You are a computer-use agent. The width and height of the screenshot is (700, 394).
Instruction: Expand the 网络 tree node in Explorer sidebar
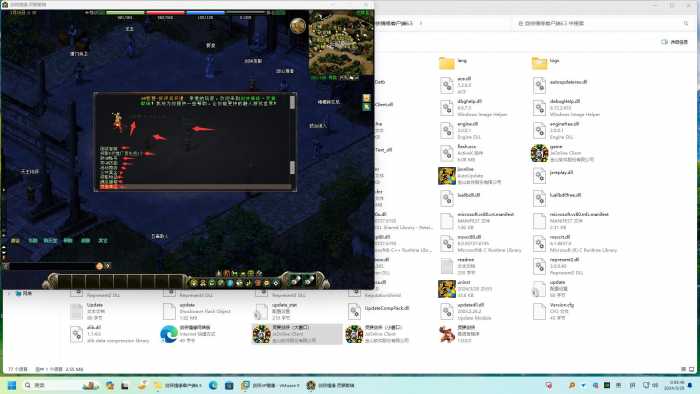8,294
